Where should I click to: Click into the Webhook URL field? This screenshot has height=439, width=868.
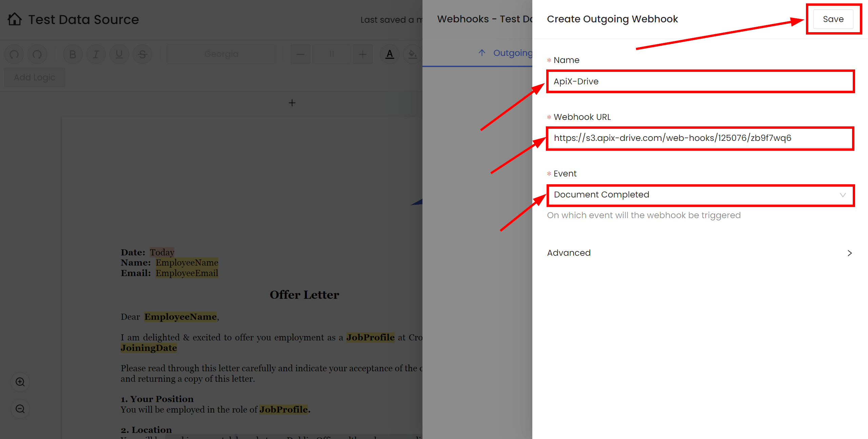click(x=700, y=138)
